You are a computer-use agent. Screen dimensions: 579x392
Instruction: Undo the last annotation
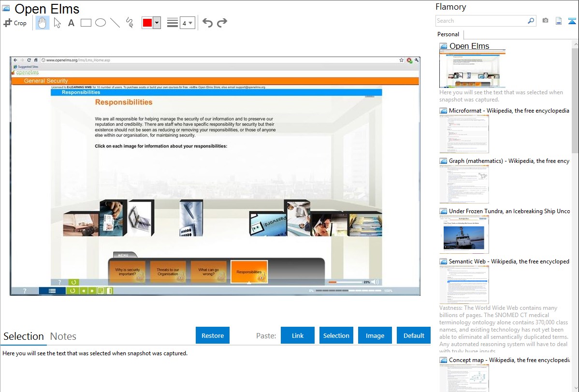tap(207, 23)
